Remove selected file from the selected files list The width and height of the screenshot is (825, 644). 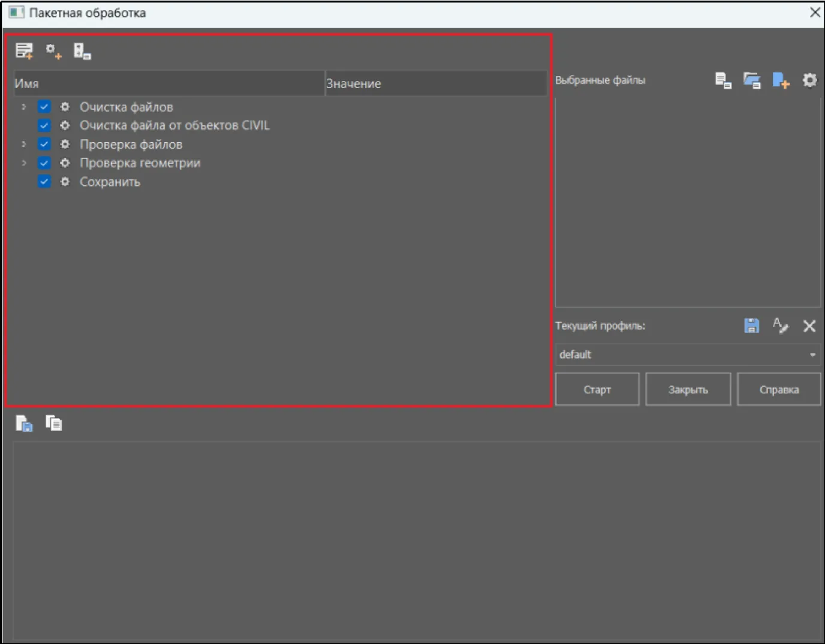click(x=723, y=80)
